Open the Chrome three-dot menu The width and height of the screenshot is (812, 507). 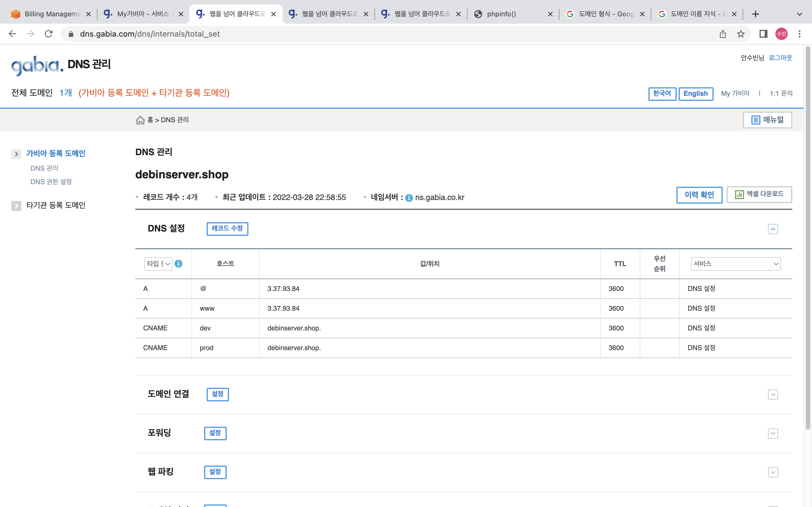[800, 34]
